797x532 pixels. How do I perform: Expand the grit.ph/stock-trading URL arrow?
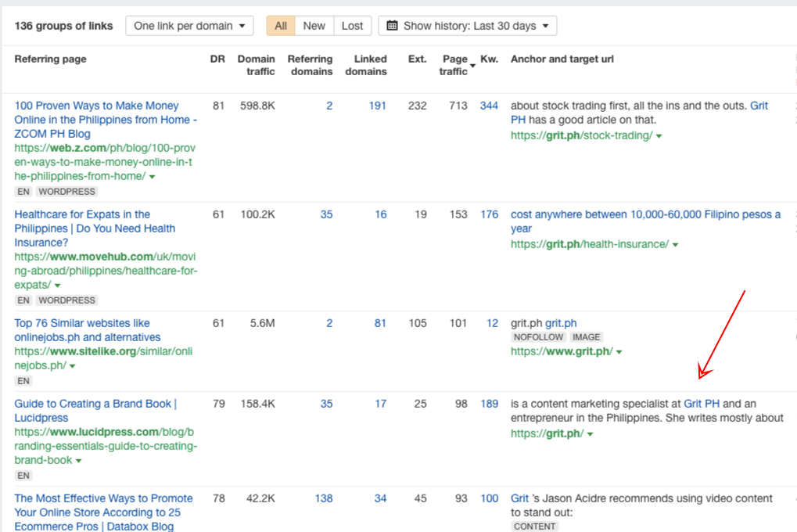pyautogui.click(x=659, y=136)
